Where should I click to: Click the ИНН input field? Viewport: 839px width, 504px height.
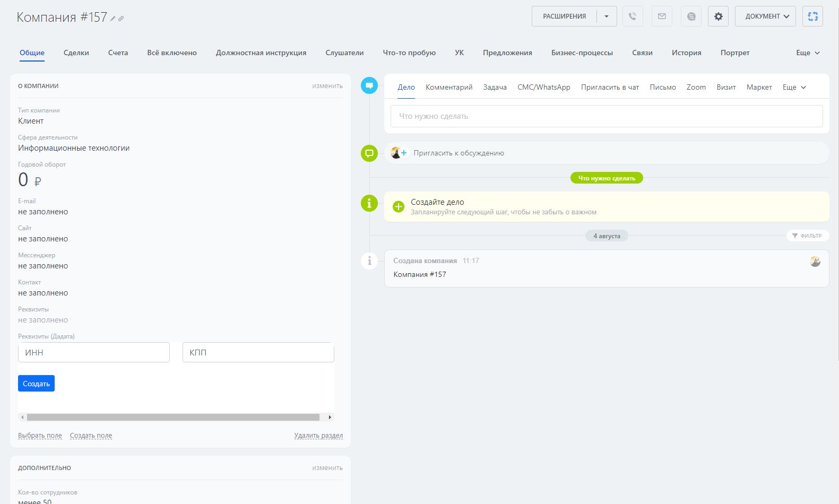click(94, 352)
